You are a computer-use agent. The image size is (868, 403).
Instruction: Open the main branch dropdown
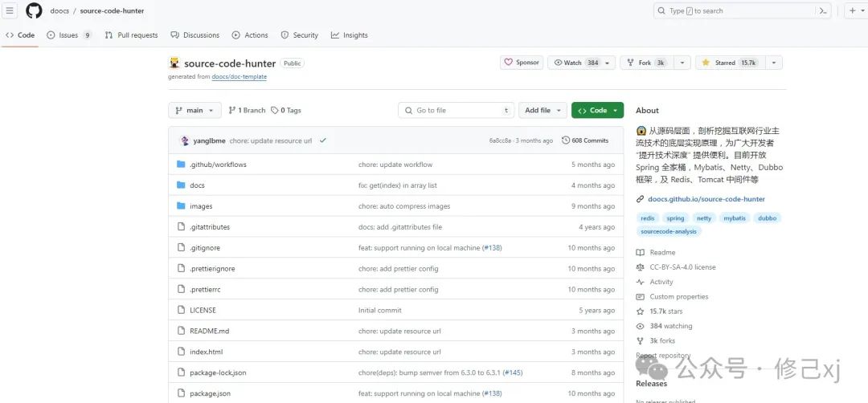coord(194,111)
